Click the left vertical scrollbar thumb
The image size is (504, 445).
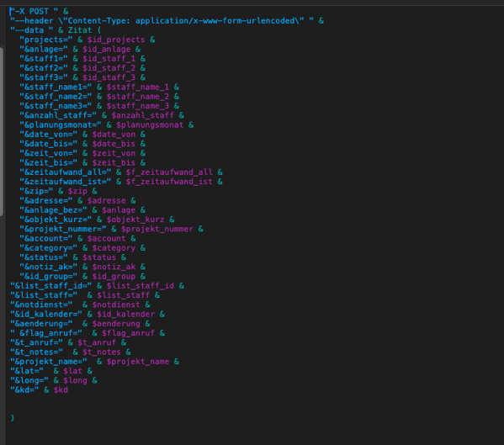[2, 132]
